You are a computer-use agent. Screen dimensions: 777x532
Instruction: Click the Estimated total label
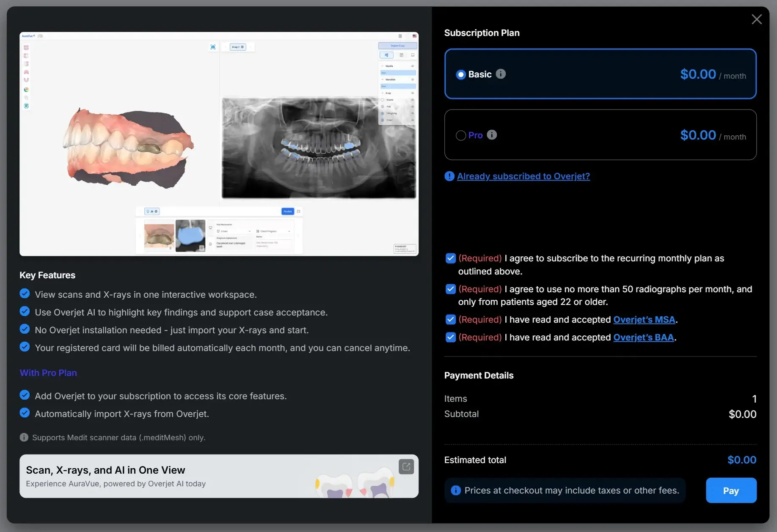(x=475, y=460)
